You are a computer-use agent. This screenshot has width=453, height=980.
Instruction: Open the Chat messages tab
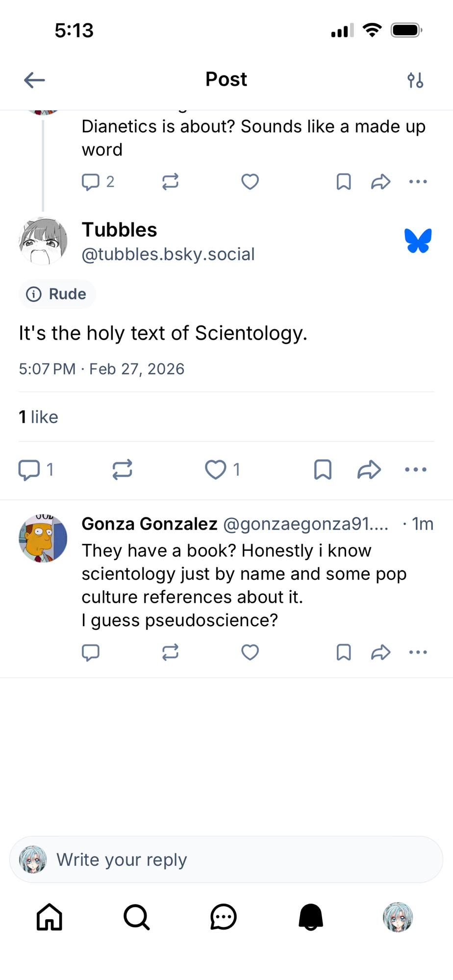(224, 917)
